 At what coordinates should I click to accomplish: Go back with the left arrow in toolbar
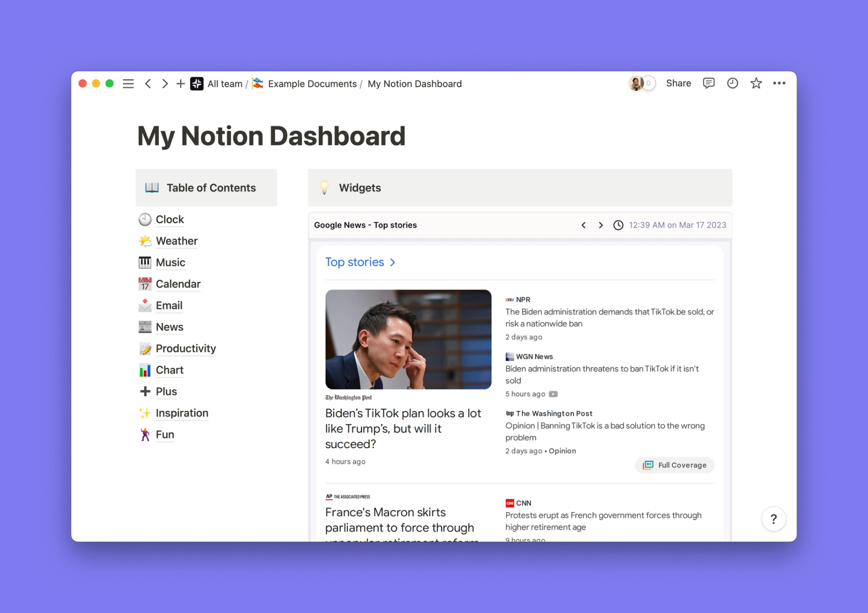click(x=148, y=84)
